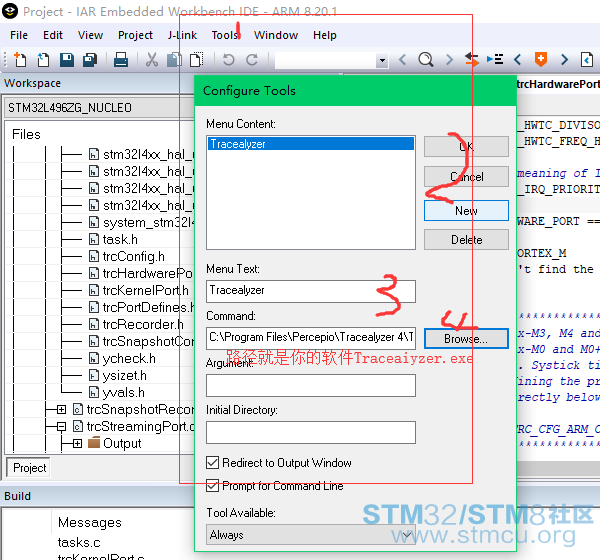
Task: Select trcPortDefines.h in the file tree
Action: click(x=148, y=307)
